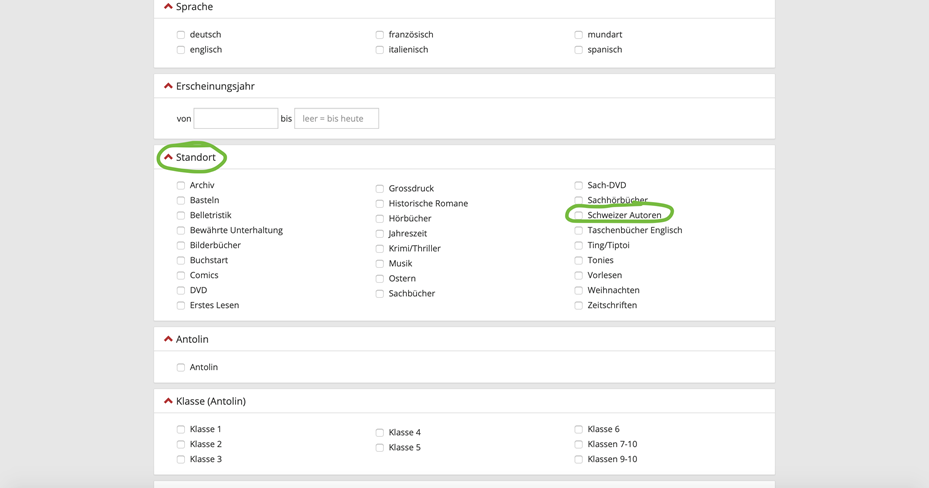This screenshot has width=929, height=488.
Task: Collapse the Standort section chevron
Action: pyautogui.click(x=168, y=157)
